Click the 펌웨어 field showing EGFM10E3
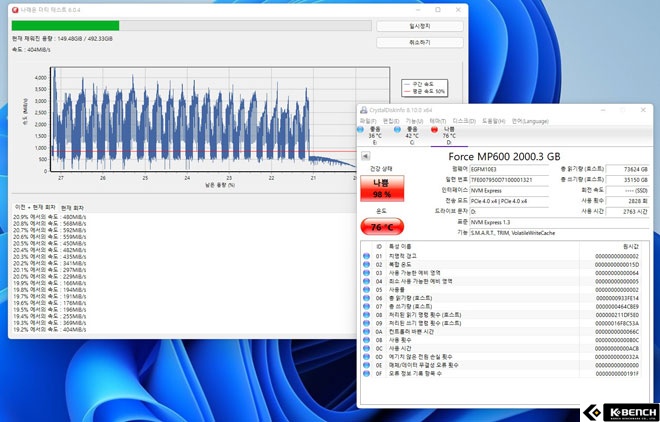Screen dimensions: 660x422 click(x=509, y=169)
